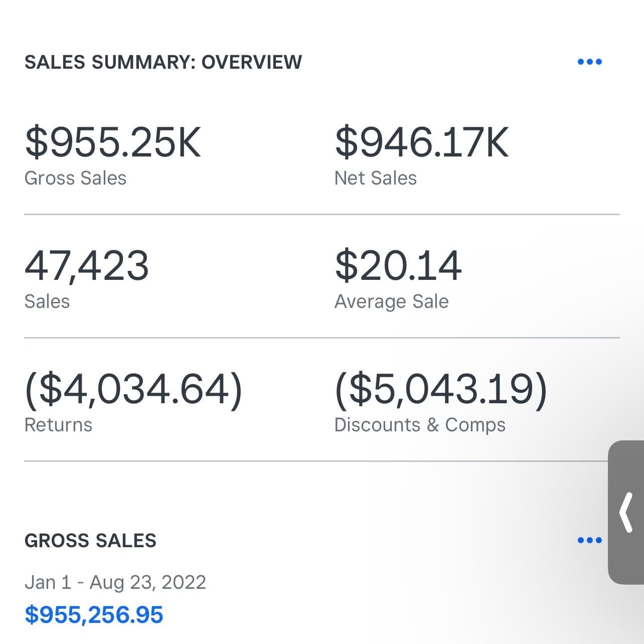644x644 pixels.
Task: Click the Sales label under 47,423
Action: [x=47, y=301]
